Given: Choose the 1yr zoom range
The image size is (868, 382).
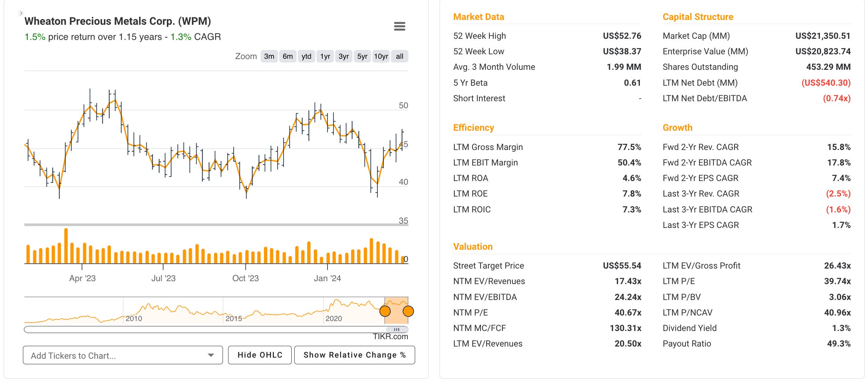Looking at the screenshot, I should click(325, 56).
